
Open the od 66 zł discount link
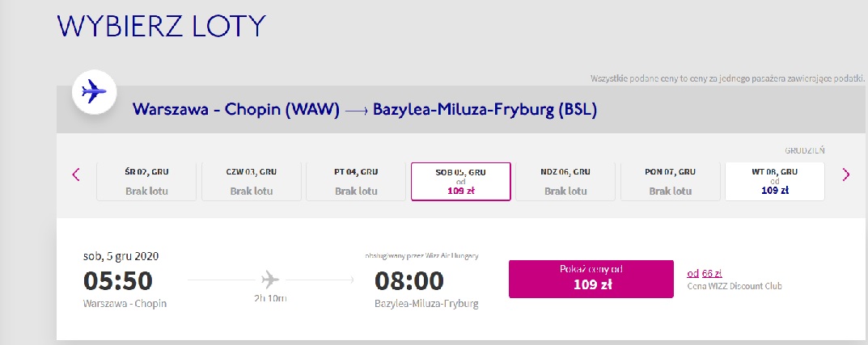click(x=704, y=274)
